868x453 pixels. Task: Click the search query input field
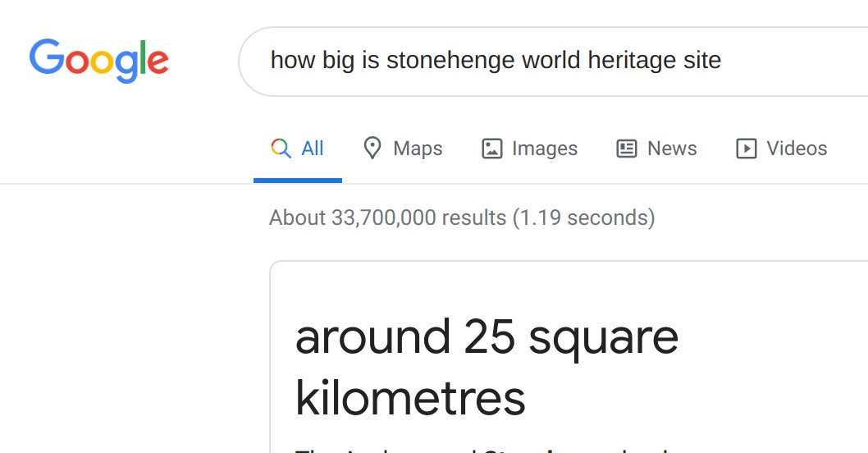pos(554,61)
